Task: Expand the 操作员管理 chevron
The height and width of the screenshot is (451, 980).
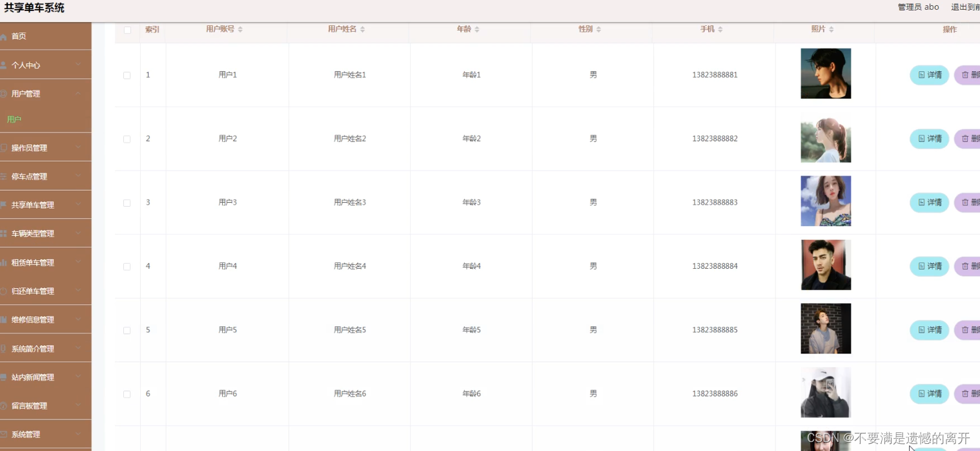Action: coord(78,147)
